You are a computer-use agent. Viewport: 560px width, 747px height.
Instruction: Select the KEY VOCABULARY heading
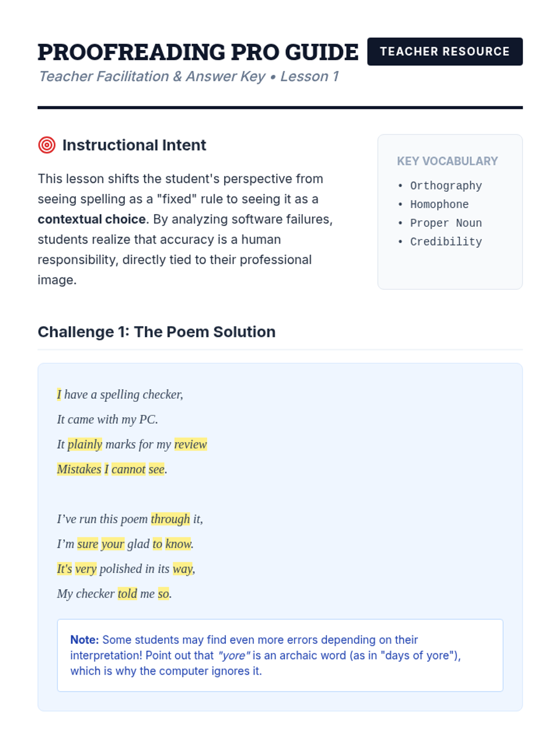447,161
